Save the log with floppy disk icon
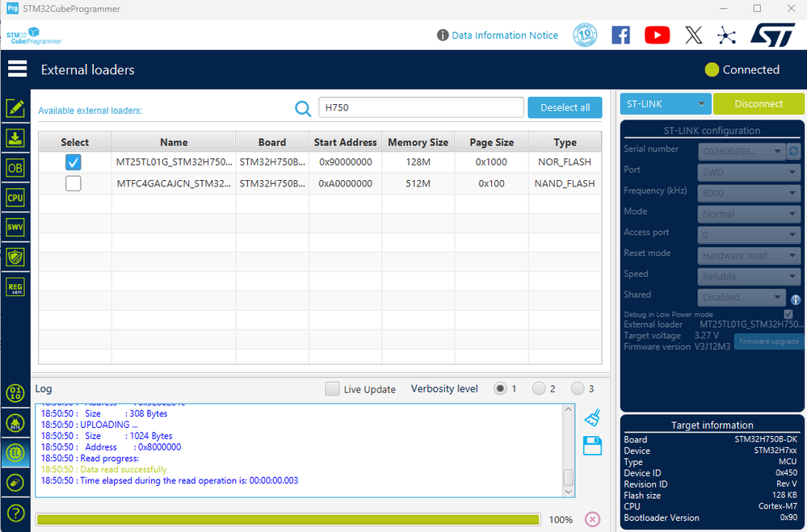This screenshot has height=532, width=807. pyautogui.click(x=592, y=446)
